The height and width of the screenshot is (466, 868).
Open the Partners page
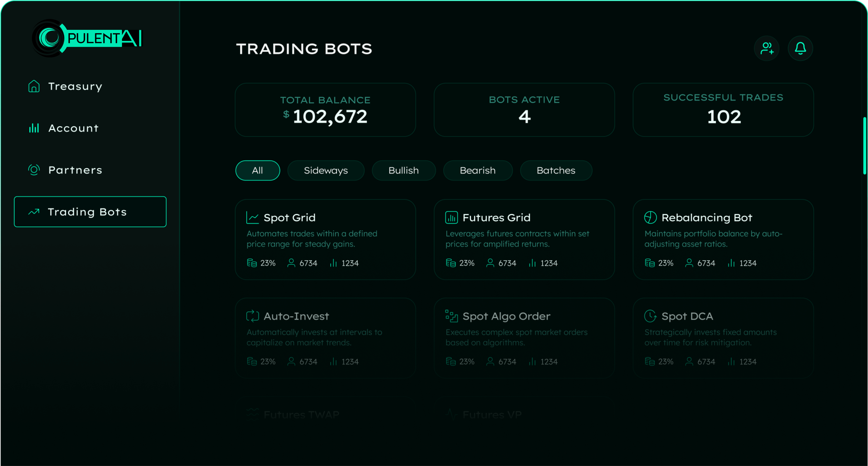[75, 170]
